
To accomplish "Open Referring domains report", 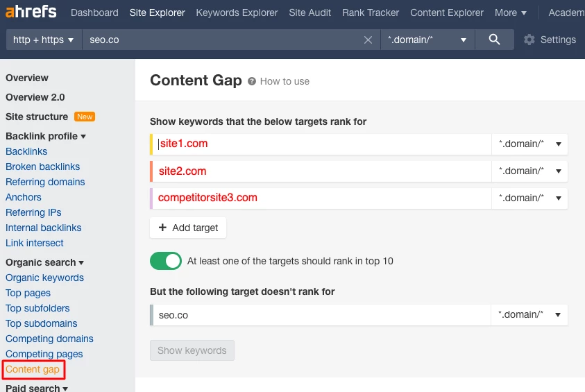I will tap(45, 182).
